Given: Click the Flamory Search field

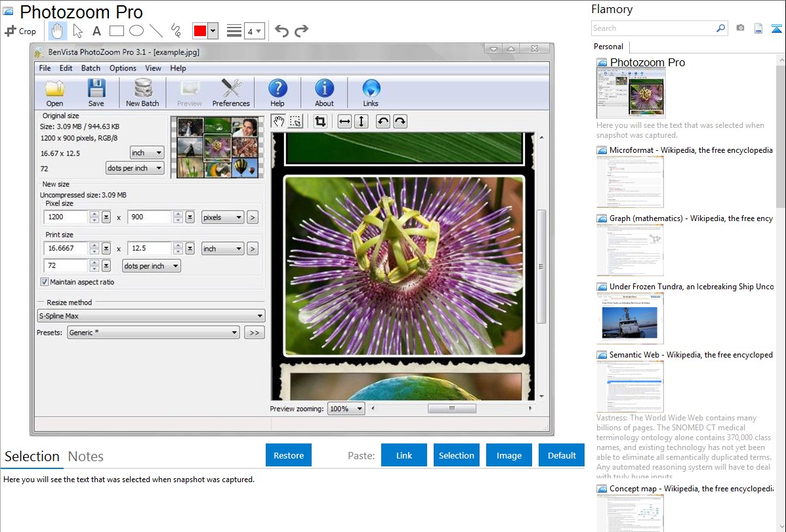Looking at the screenshot, I should [x=653, y=28].
